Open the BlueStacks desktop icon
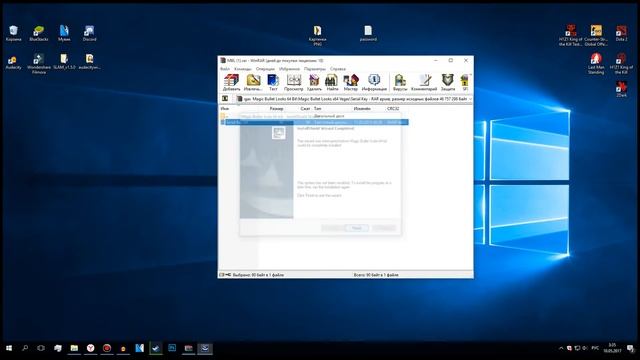Screen dimensions: 640x360 point(39,33)
